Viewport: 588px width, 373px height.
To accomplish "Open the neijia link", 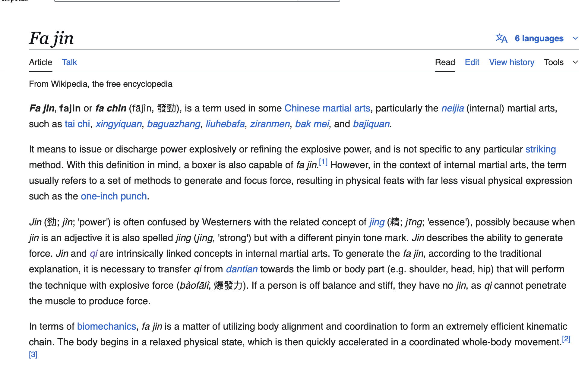I will (x=453, y=108).
